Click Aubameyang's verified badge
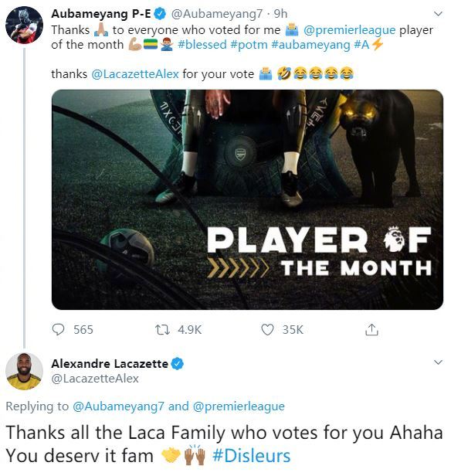451x476 pixels. [x=160, y=14]
